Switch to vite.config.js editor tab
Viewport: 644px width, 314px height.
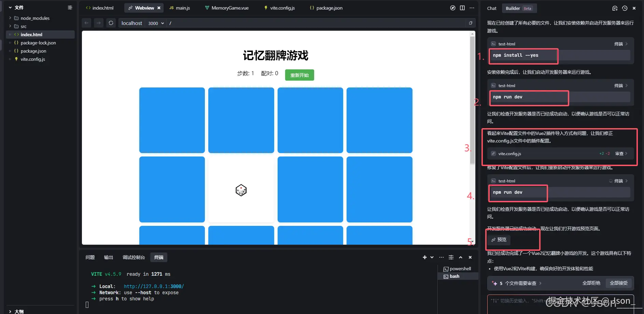(280, 8)
